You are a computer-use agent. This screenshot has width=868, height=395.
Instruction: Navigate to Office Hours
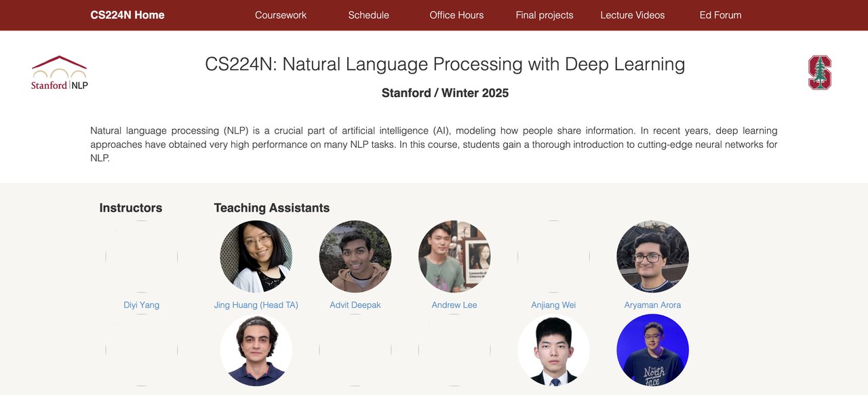[x=456, y=15]
